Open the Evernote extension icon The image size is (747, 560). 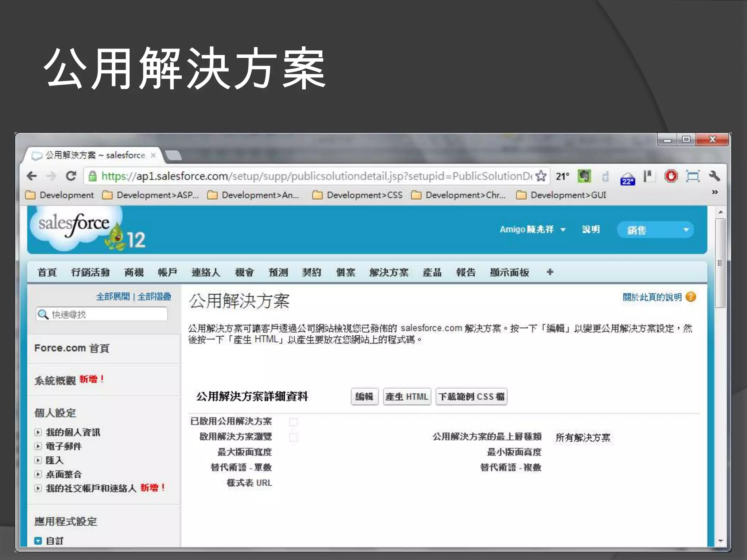click(x=584, y=176)
